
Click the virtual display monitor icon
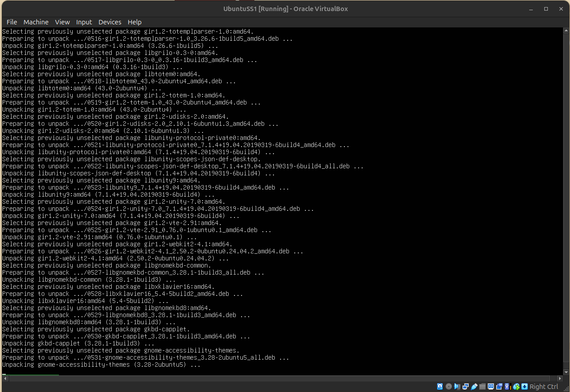(491, 387)
